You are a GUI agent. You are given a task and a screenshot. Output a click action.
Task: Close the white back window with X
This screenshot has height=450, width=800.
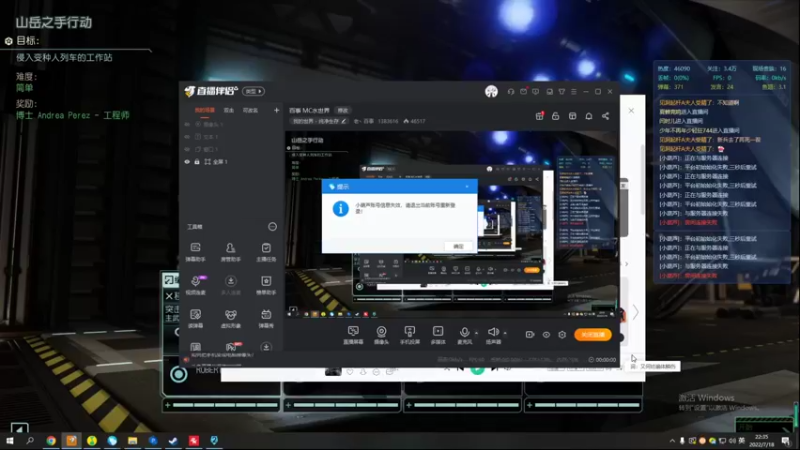pos(631,110)
